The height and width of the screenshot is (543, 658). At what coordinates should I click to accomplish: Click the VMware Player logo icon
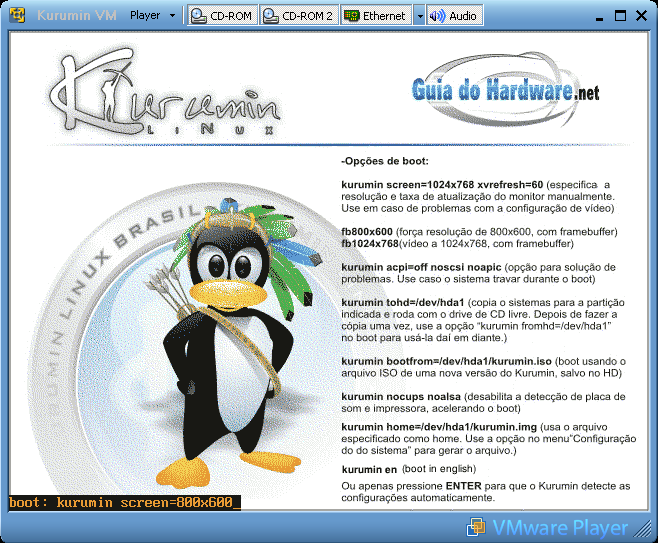476,527
